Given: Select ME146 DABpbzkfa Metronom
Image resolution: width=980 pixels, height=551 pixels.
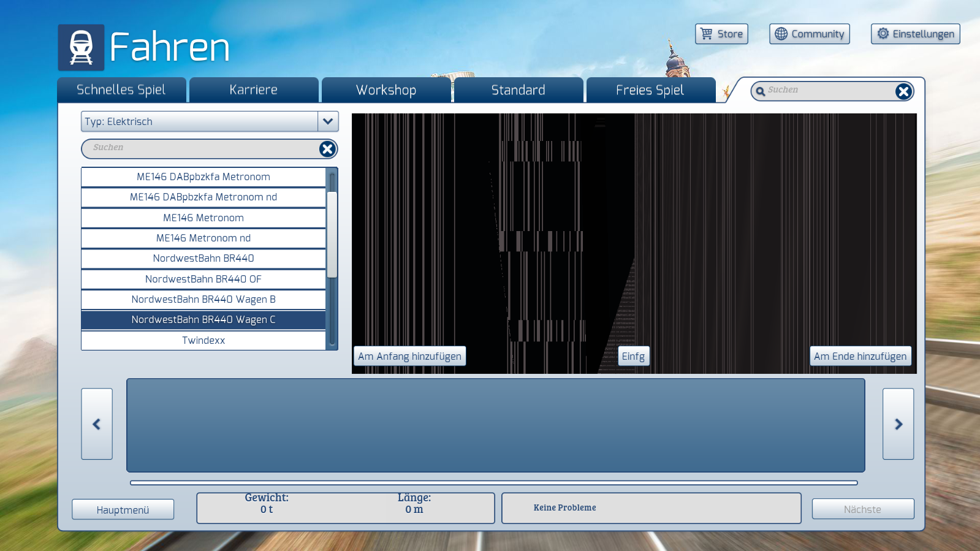Looking at the screenshot, I should click(x=203, y=177).
